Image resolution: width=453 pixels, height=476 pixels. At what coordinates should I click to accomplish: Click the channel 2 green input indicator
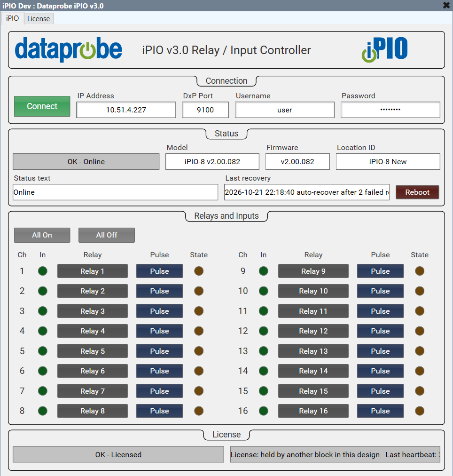click(x=43, y=291)
